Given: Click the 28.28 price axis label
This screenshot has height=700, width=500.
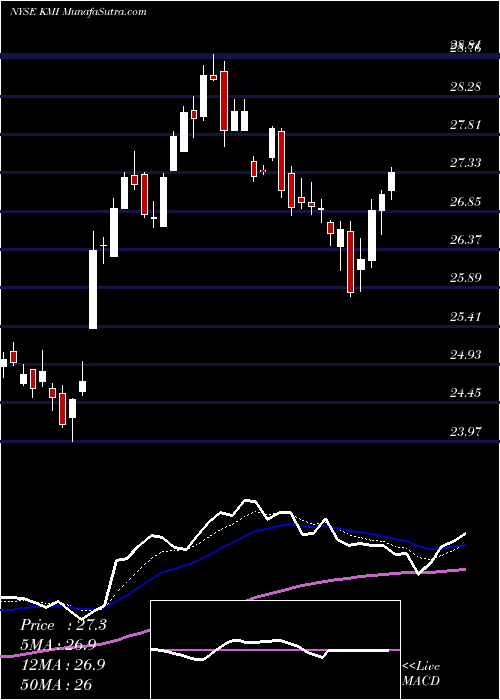Looking at the screenshot, I should click(x=466, y=86).
